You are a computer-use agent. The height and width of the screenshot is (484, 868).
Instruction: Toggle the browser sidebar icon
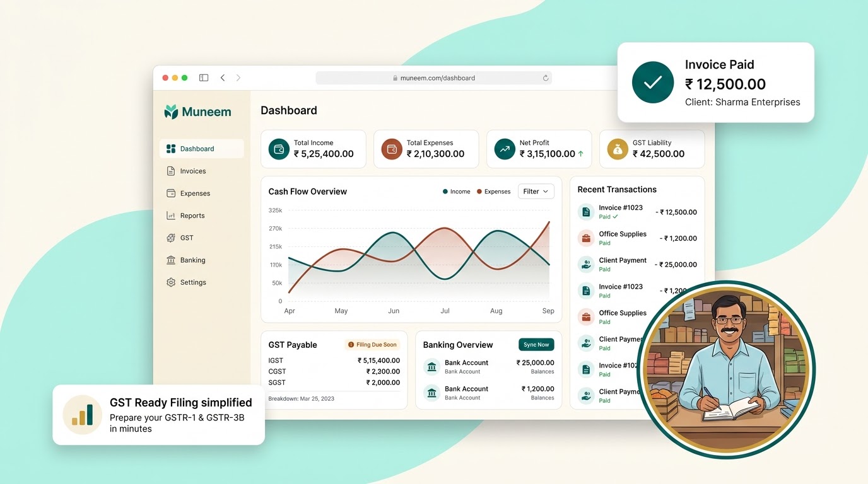204,78
